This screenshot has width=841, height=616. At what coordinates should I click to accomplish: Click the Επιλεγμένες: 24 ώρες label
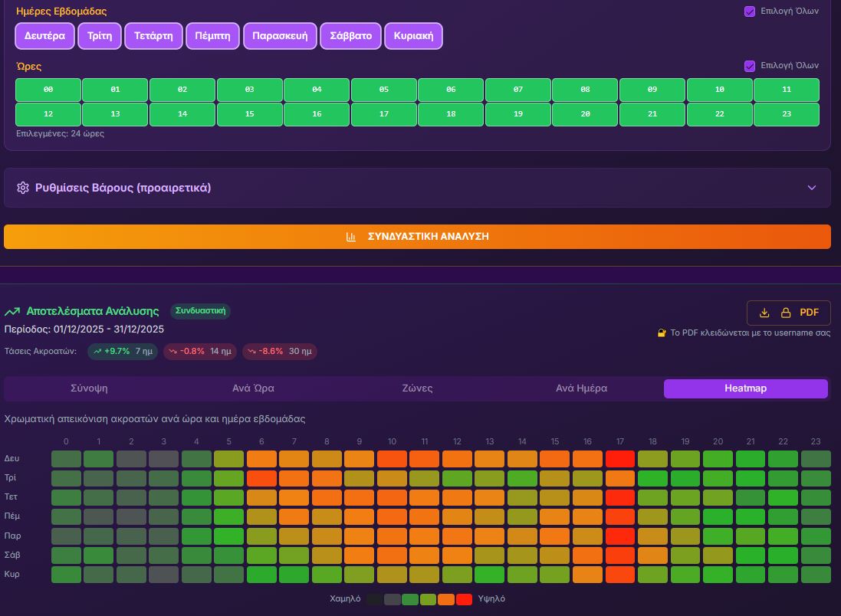(x=60, y=133)
